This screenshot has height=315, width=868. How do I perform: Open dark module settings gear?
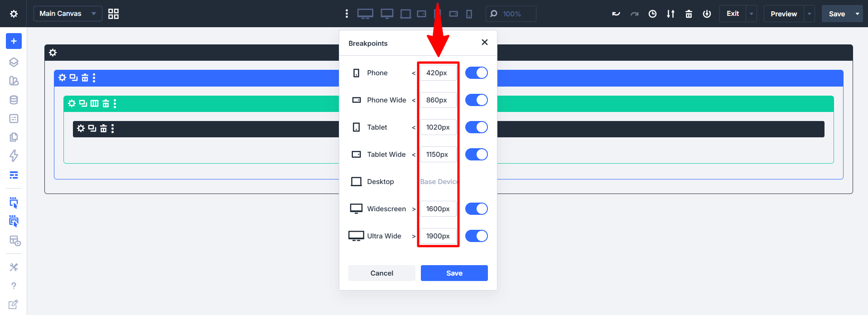[x=81, y=128]
